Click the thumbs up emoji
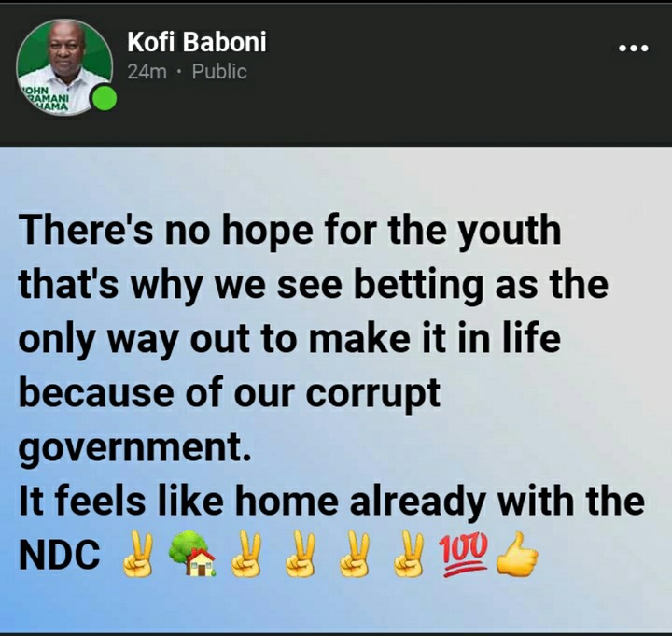 517,554
